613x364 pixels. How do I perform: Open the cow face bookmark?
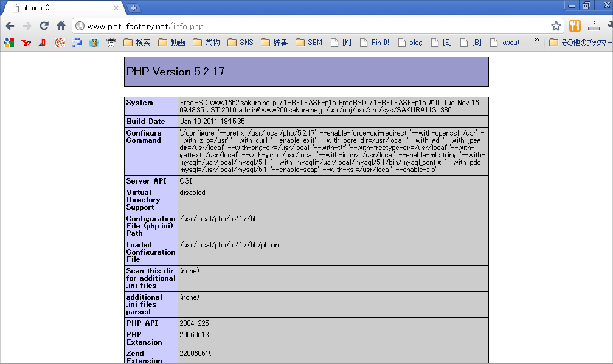click(111, 43)
